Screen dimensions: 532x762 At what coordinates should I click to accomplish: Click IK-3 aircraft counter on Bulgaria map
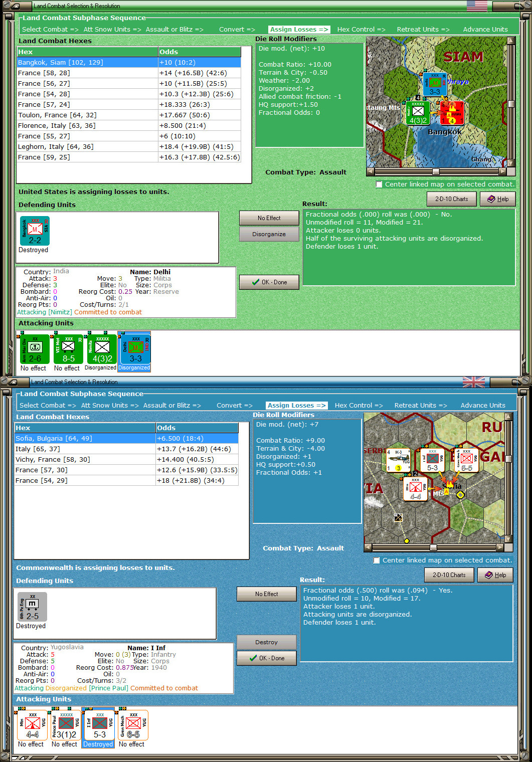[x=399, y=461]
